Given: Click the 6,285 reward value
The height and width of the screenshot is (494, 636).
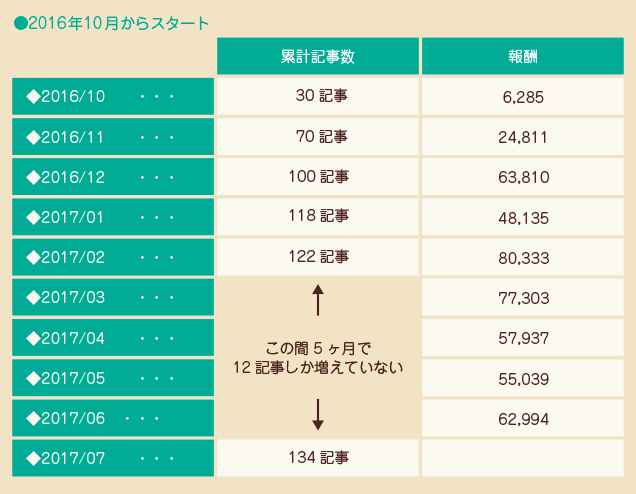Looking at the screenshot, I should [x=523, y=98].
